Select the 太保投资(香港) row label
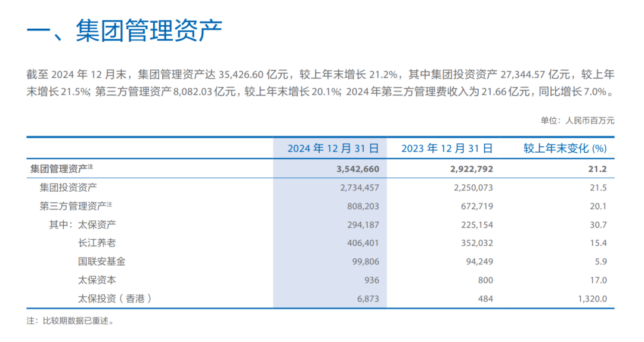644x342 pixels. (115, 298)
